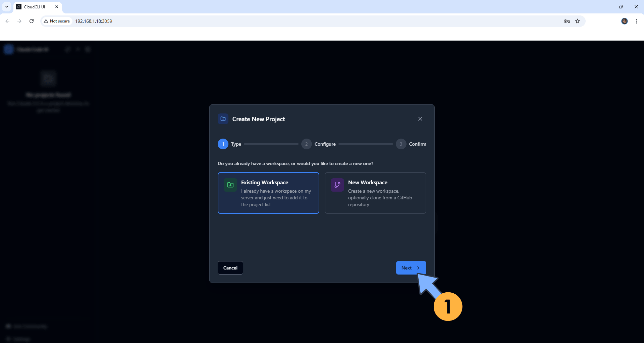The height and width of the screenshot is (343, 644).
Task: Click the green folder icon of Existing Workspace
Action: (x=230, y=185)
